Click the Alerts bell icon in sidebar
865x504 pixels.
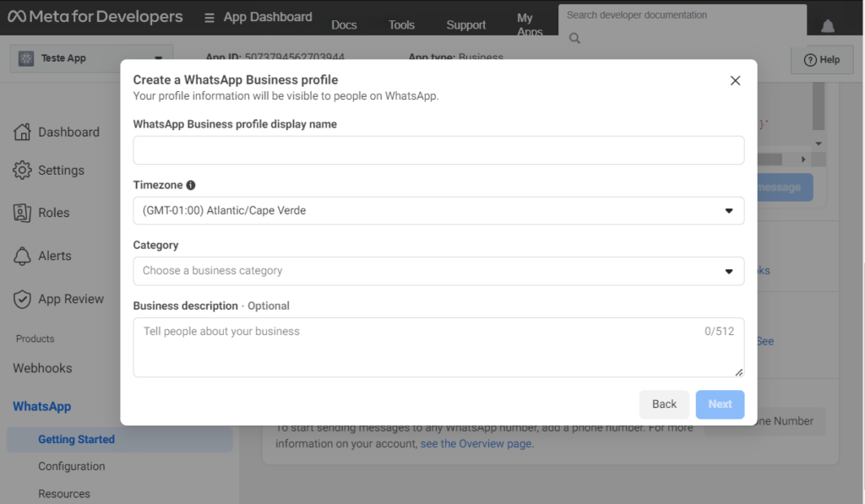22,256
